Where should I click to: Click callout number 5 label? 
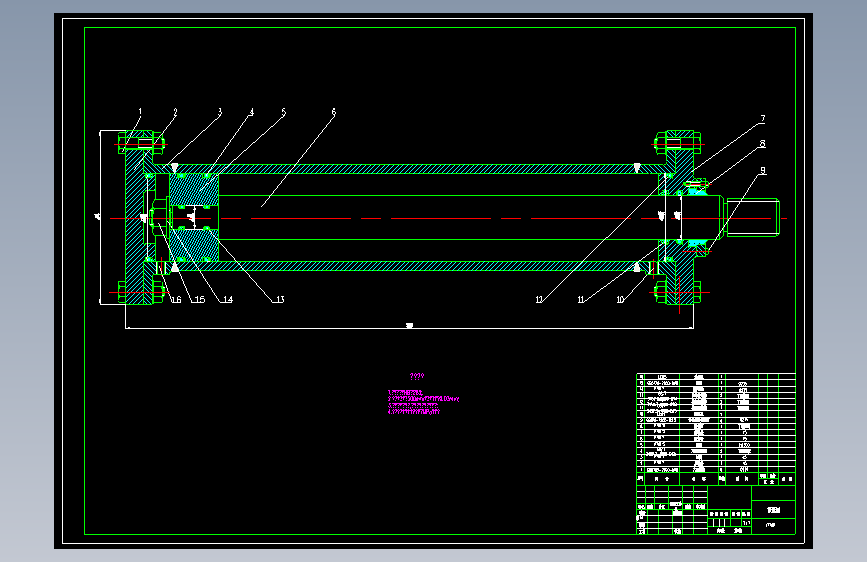pyautogui.click(x=284, y=112)
